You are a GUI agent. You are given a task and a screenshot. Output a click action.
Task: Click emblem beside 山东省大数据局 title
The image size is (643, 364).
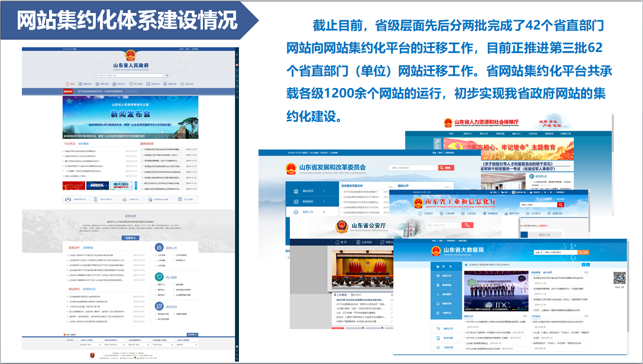pyautogui.click(x=437, y=251)
